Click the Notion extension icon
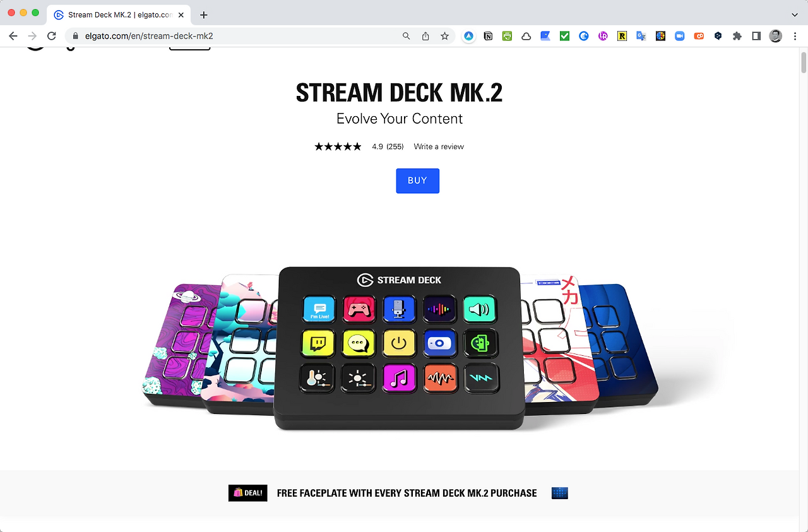 click(488, 36)
